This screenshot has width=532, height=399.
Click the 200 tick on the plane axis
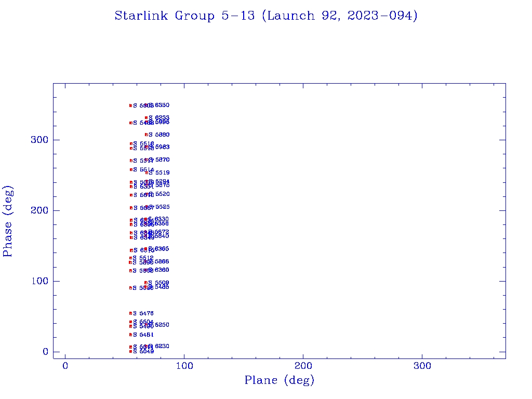[303, 366]
